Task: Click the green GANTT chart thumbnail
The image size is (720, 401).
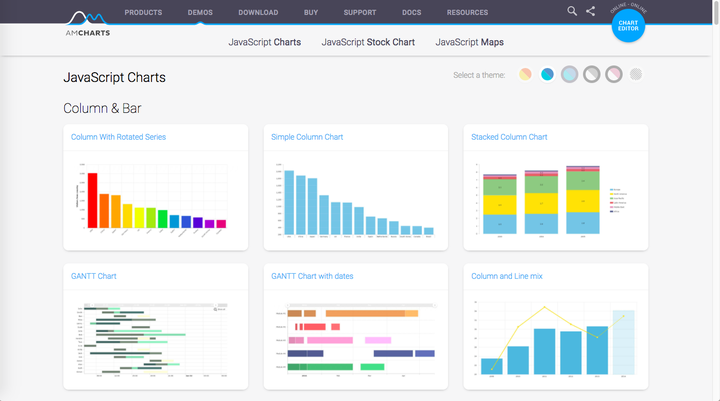Action: (152, 339)
